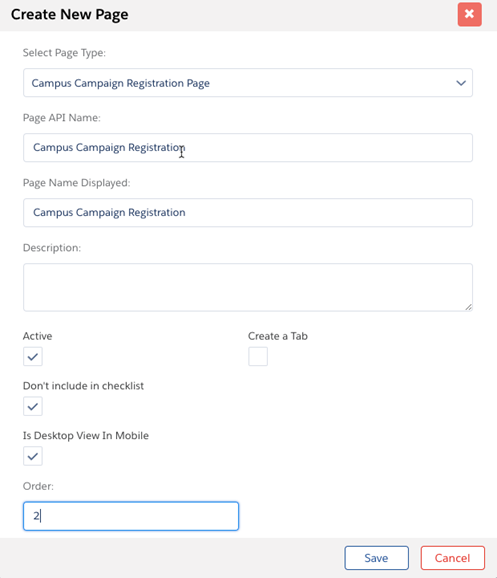Cancel page creation
Screen dimensions: 497x578
(452, 558)
